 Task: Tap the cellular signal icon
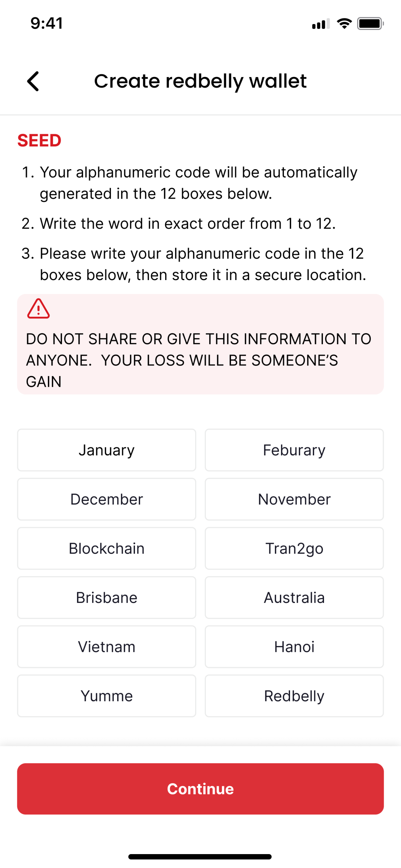click(x=321, y=24)
